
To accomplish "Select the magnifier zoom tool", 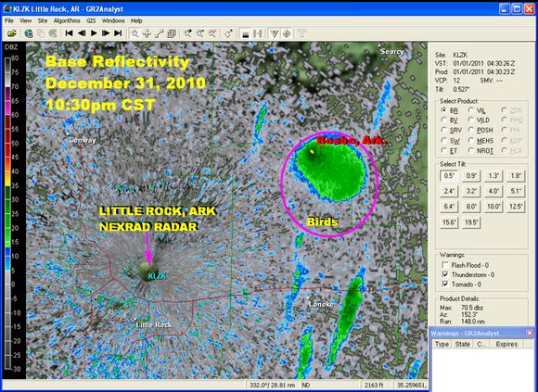I will point(134,33).
